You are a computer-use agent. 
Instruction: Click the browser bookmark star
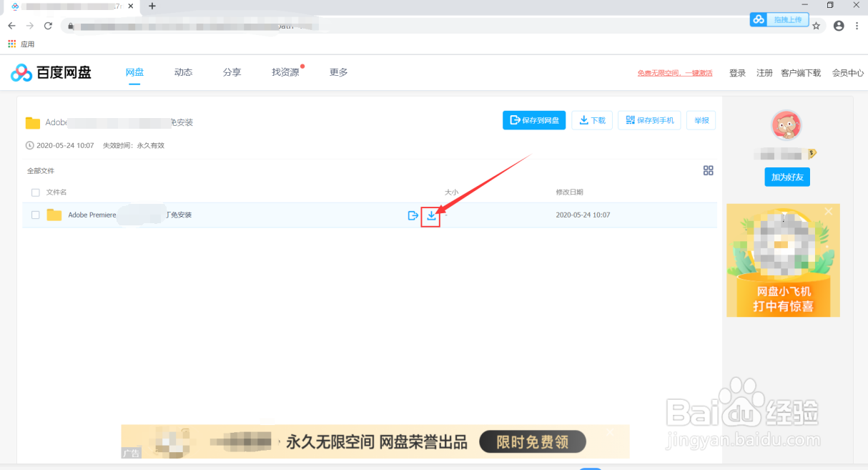817,25
